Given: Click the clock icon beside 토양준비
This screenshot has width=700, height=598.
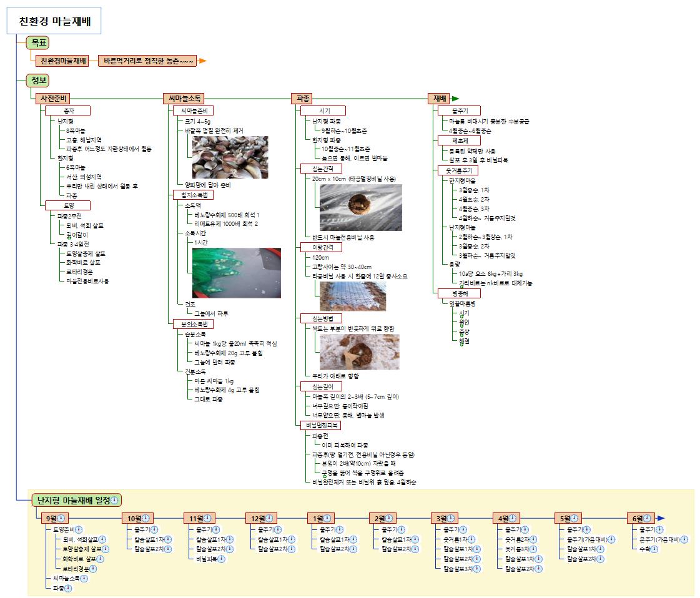Looking at the screenshot, I should click(x=79, y=529).
